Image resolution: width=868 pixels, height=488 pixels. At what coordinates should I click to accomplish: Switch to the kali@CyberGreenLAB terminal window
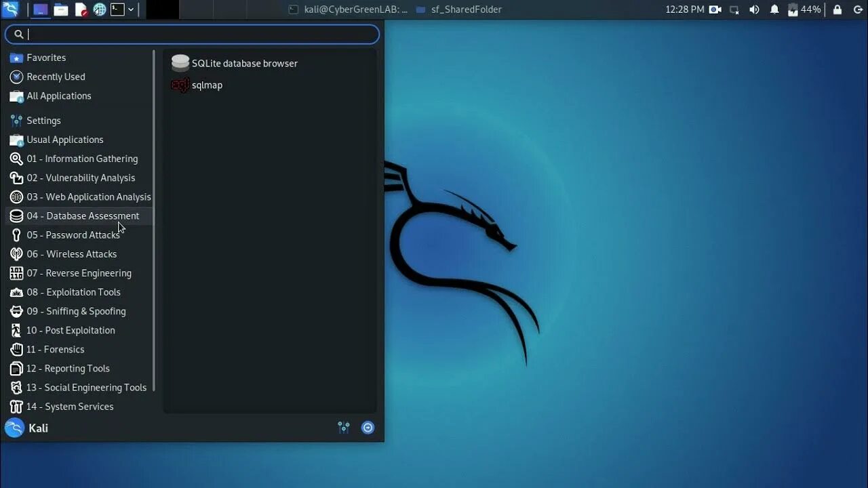348,9
